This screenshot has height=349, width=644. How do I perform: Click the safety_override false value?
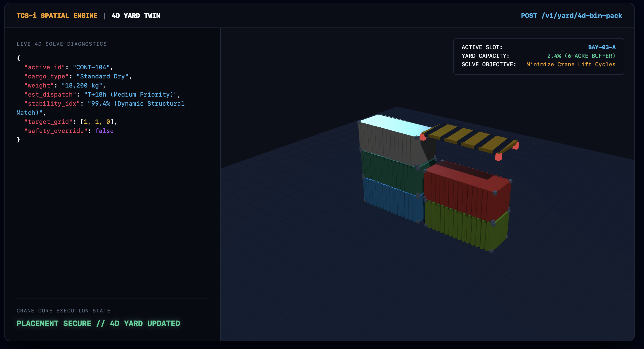(x=104, y=131)
